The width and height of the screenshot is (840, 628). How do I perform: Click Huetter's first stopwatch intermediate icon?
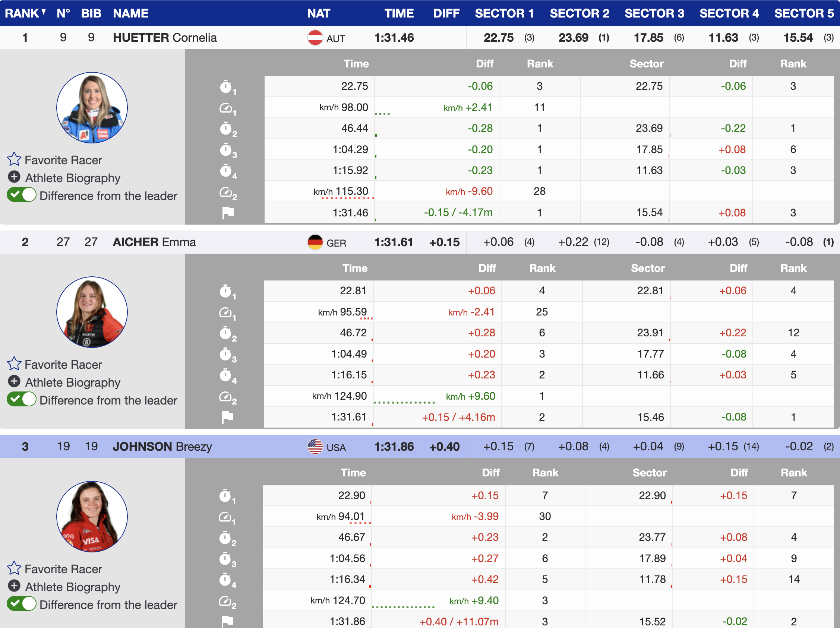pyautogui.click(x=227, y=87)
